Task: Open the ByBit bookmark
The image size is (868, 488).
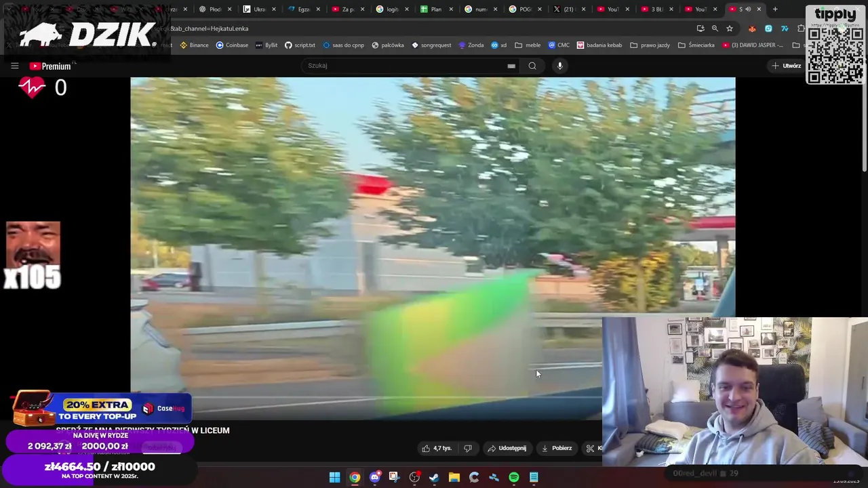Action: pos(267,45)
